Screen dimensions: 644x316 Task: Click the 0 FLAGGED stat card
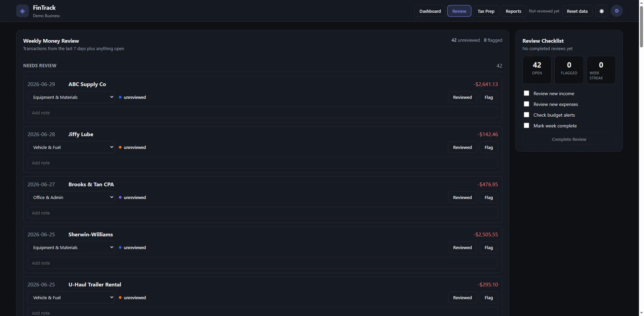click(569, 70)
